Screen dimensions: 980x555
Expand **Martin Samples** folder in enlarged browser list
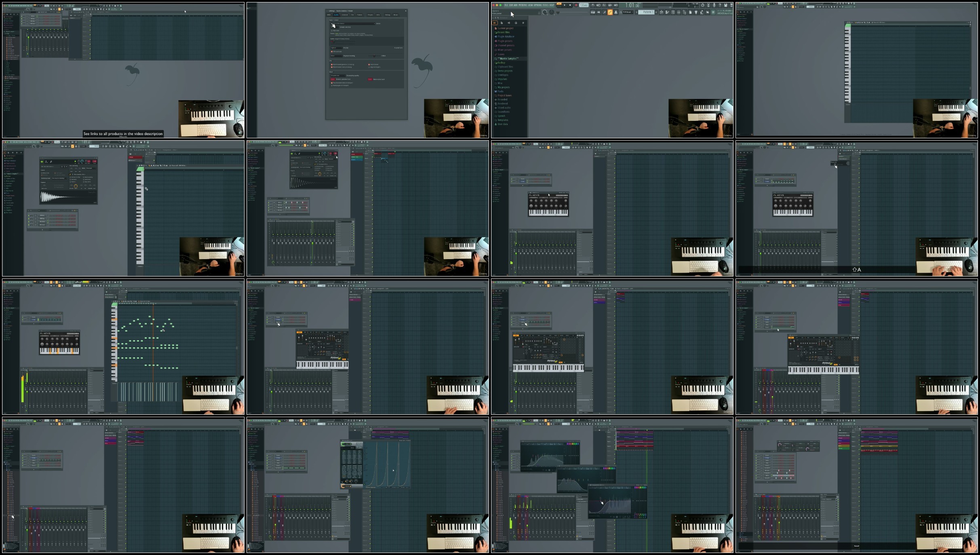tap(508, 59)
